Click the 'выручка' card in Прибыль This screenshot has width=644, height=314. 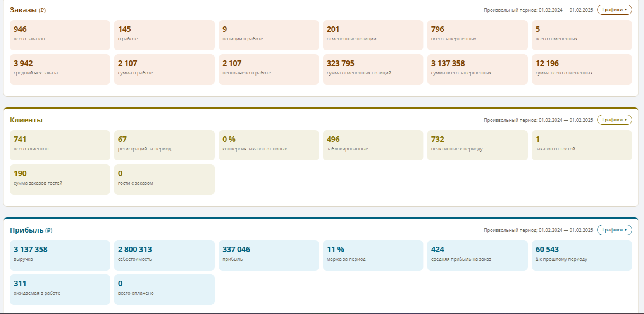coord(60,255)
